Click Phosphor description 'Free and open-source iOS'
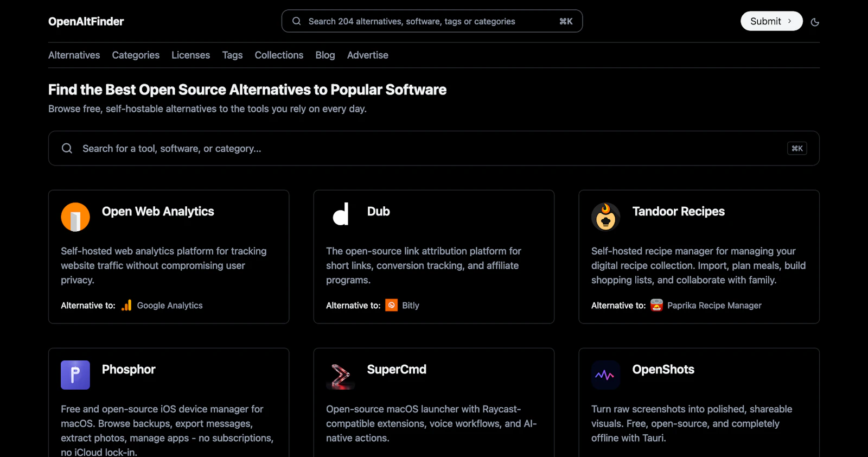 (167, 430)
